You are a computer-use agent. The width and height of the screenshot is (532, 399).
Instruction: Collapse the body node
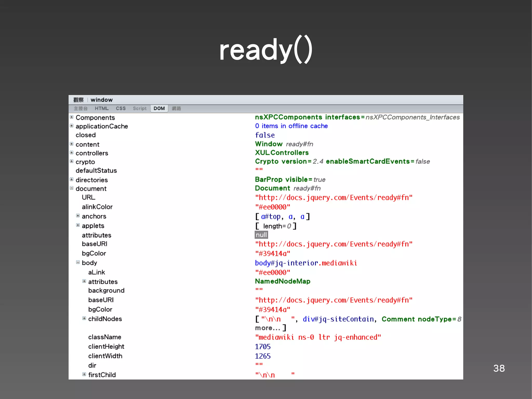(78, 262)
